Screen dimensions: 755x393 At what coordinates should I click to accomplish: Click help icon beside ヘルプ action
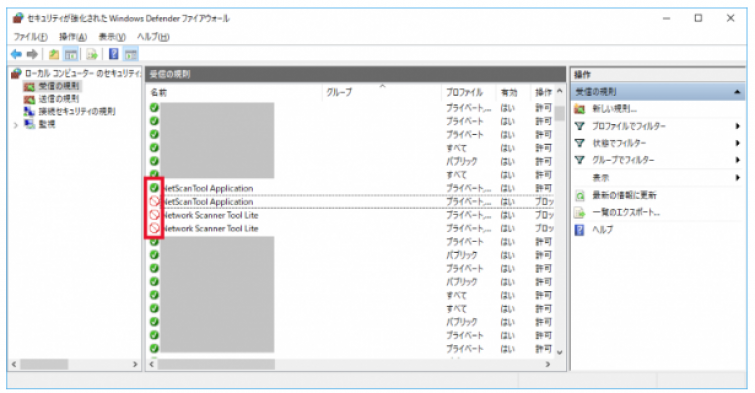[x=580, y=230]
